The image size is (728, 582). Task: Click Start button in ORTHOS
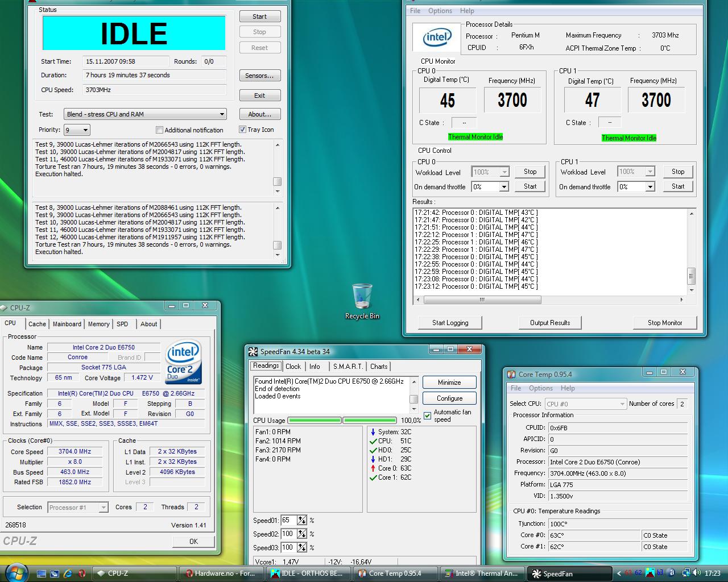pos(259,16)
